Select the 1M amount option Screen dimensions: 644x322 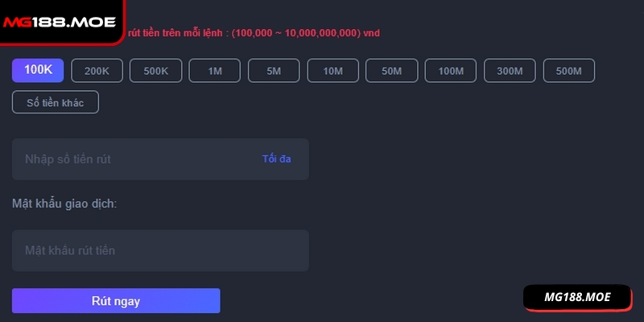click(215, 71)
